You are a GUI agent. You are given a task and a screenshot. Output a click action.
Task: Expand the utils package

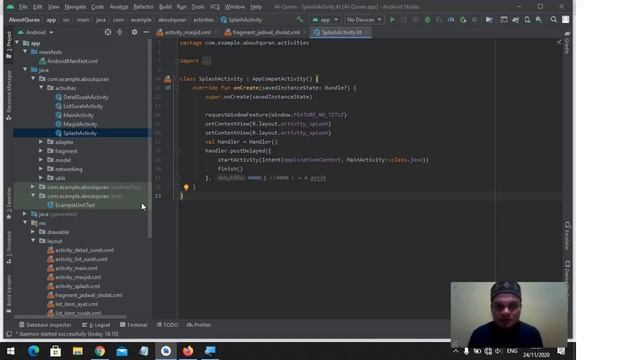point(41,178)
